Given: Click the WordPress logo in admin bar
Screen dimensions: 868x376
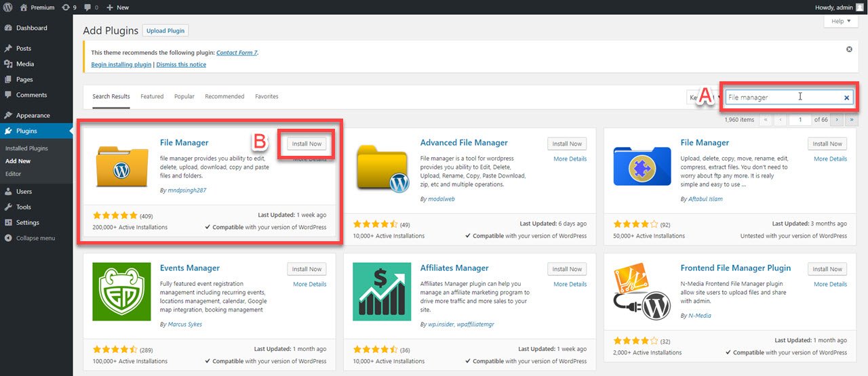Looking at the screenshot, I should point(7,7).
